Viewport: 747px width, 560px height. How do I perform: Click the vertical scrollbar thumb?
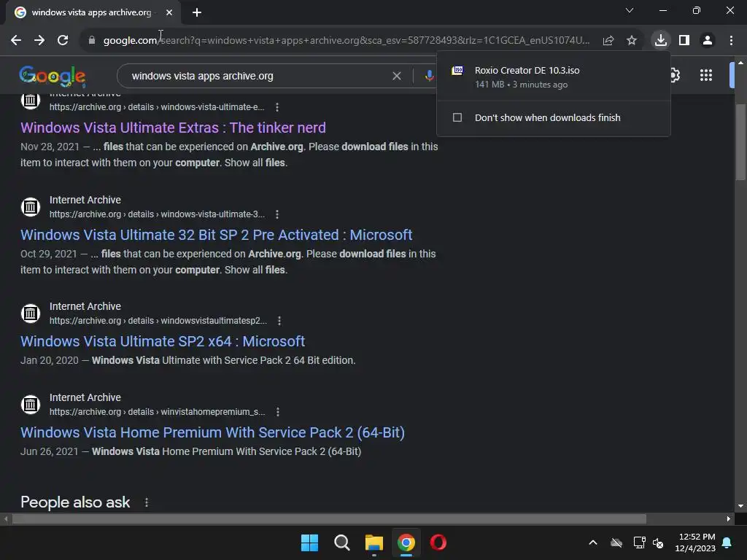click(741, 142)
